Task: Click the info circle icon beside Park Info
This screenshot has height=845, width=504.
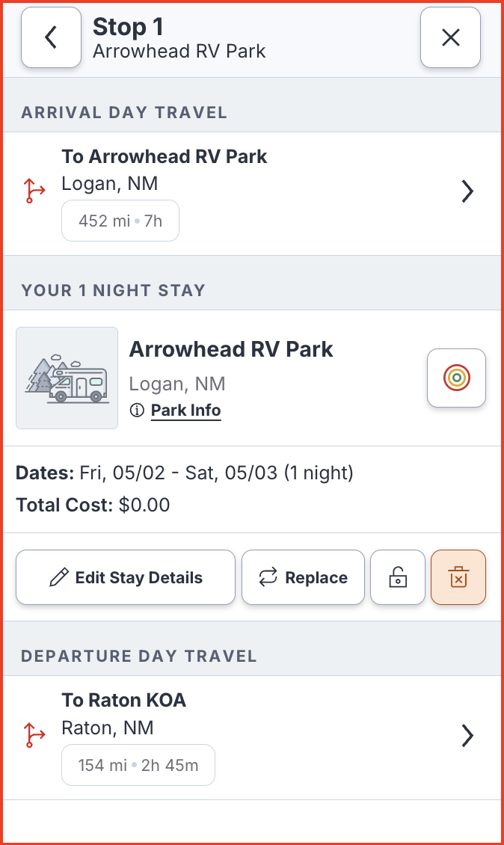Action: [x=137, y=411]
